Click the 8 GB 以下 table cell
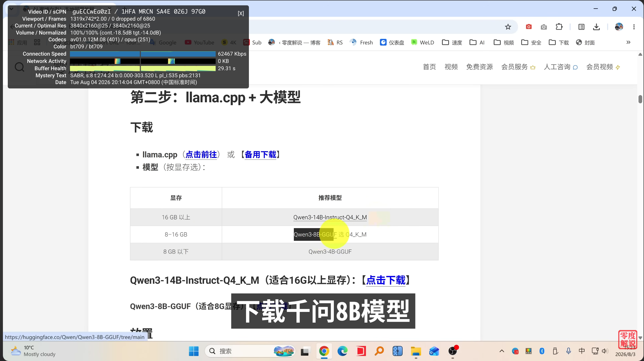The width and height of the screenshot is (644, 361). [176, 252]
